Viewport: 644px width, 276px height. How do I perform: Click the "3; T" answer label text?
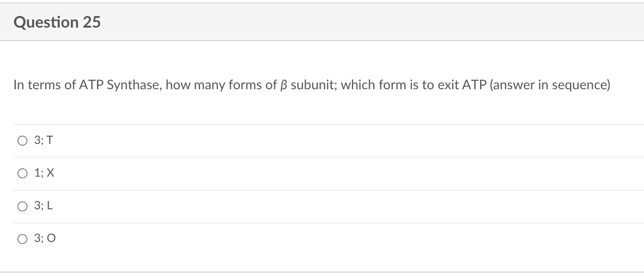(43, 140)
